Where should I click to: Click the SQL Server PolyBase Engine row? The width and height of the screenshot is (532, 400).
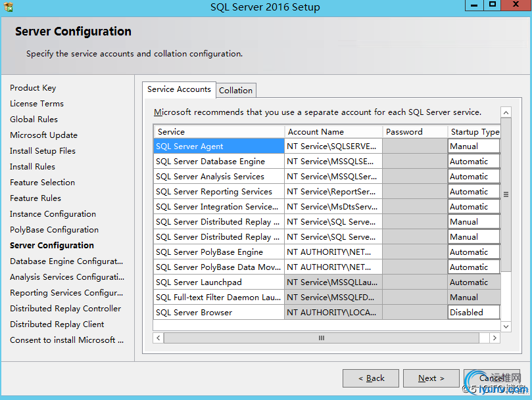click(219, 252)
